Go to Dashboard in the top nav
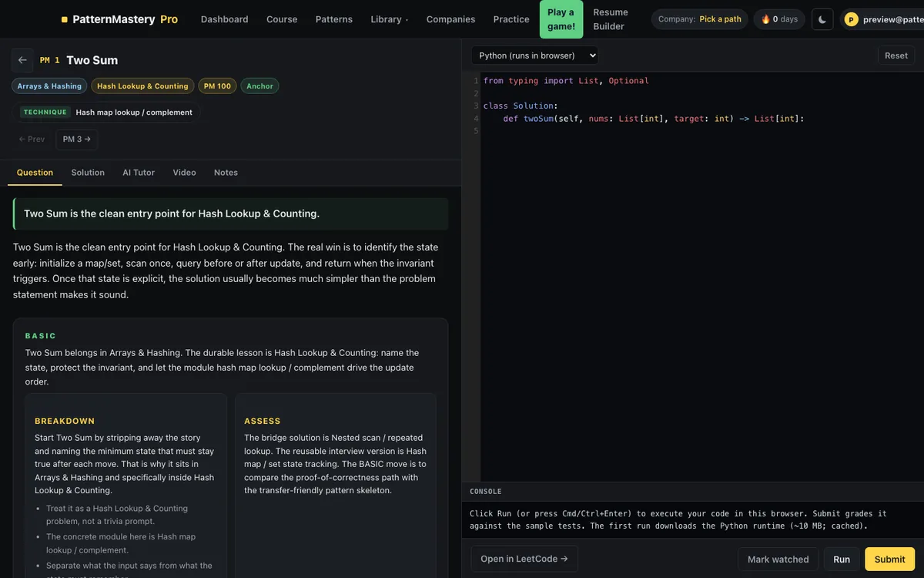 pyautogui.click(x=224, y=19)
